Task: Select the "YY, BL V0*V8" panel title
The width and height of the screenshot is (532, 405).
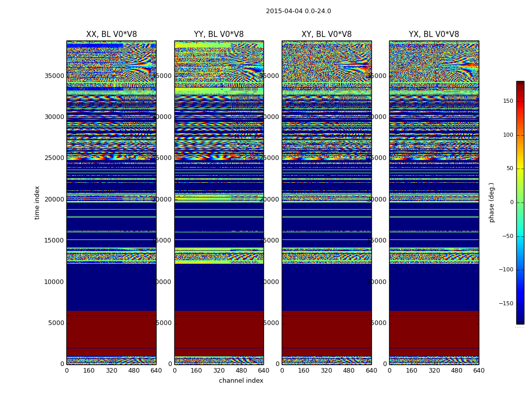Action: 219,34
